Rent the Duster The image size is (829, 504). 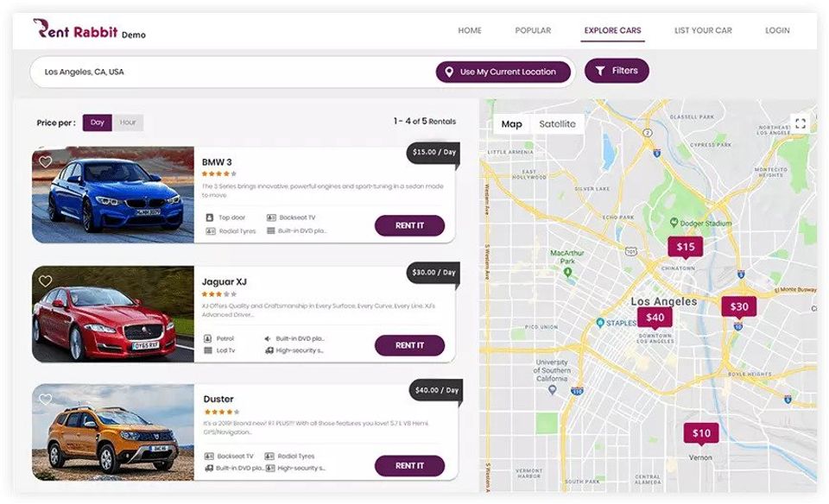409,466
